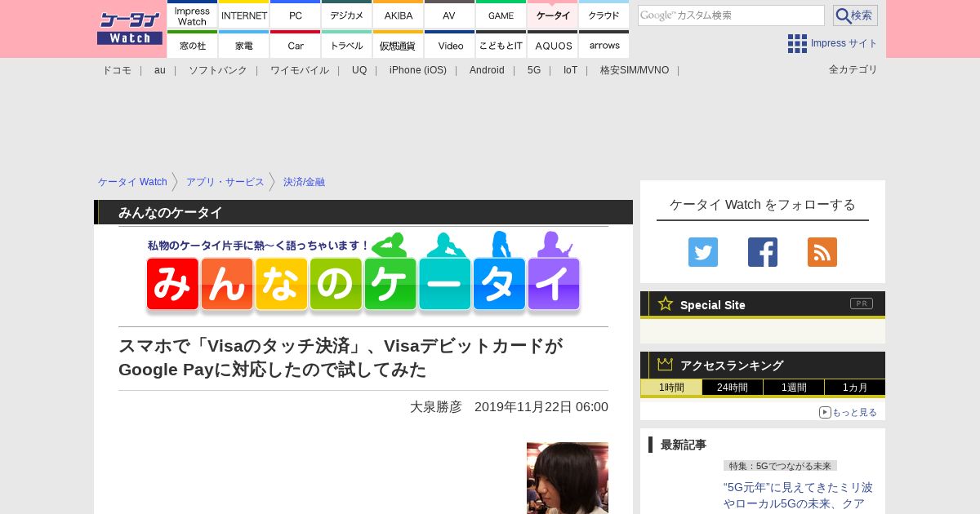Viewport: 980px width, 514px height.
Task: Open the デジカメ Watch tab
Action: pyautogui.click(x=347, y=15)
